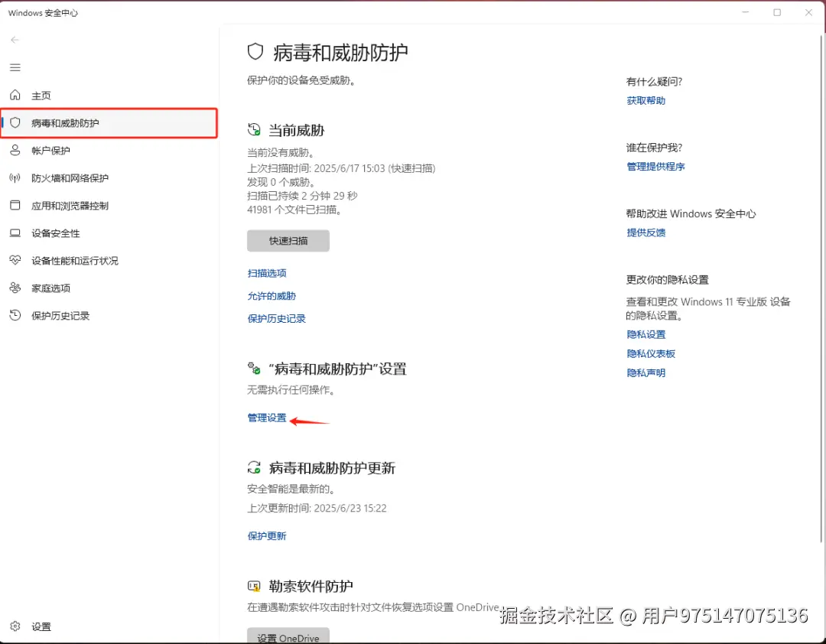Image resolution: width=826 pixels, height=644 pixels.
Task: Click the 41981 个文件已扫描 text
Action: 295,210
